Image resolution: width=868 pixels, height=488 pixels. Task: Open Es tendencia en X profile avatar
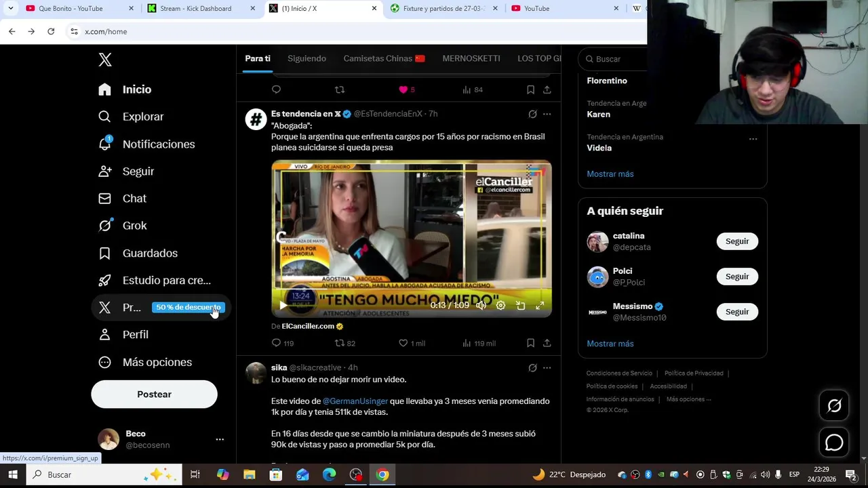[256, 119]
